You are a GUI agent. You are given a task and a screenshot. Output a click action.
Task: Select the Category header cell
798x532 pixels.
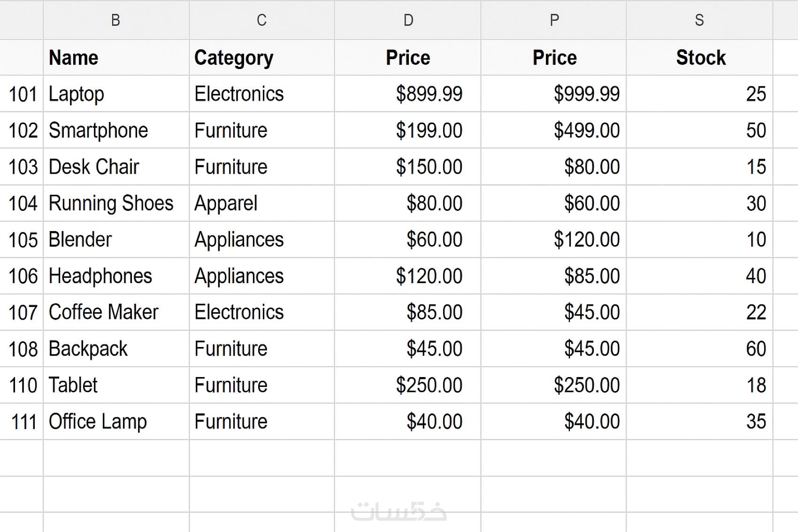click(x=234, y=58)
